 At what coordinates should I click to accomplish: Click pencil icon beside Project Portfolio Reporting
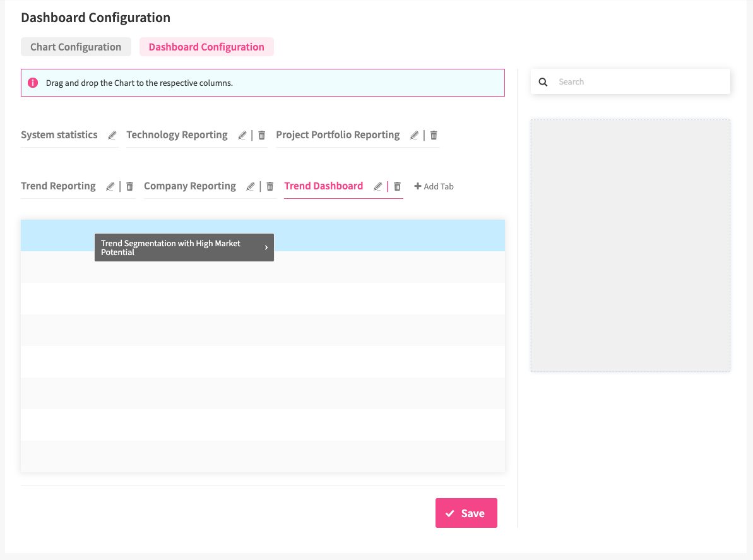[x=415, y=135]
